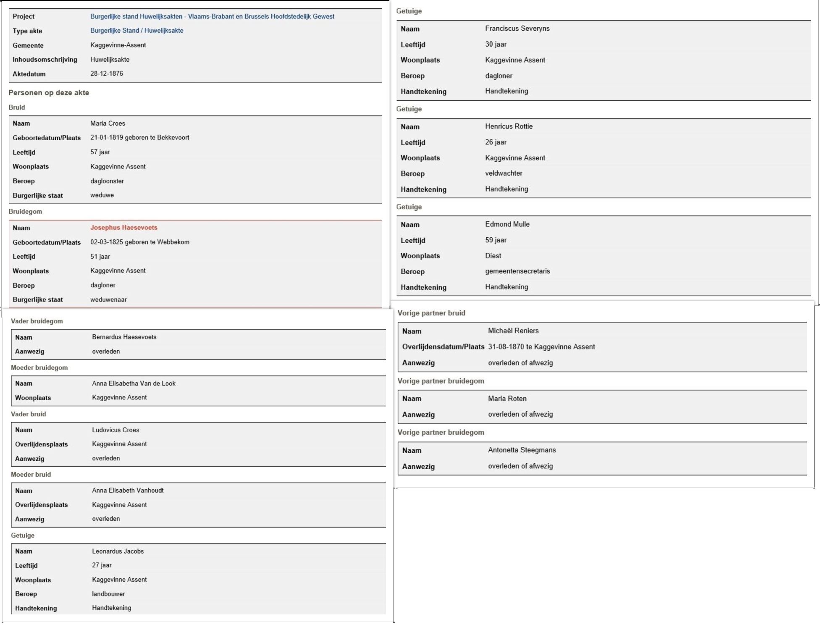Select the bride's name Maria Croes
Screen dimensions: 840x630
(x=108, y=123)
